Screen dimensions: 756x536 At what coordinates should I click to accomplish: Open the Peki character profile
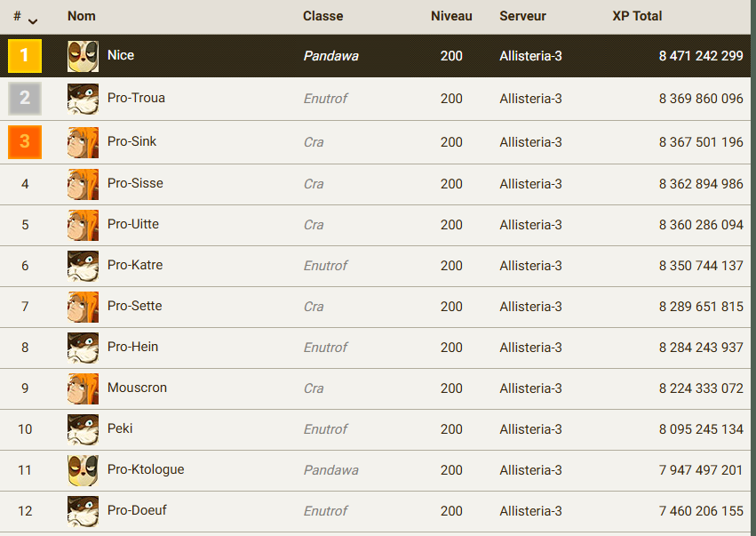coord(120,428)
